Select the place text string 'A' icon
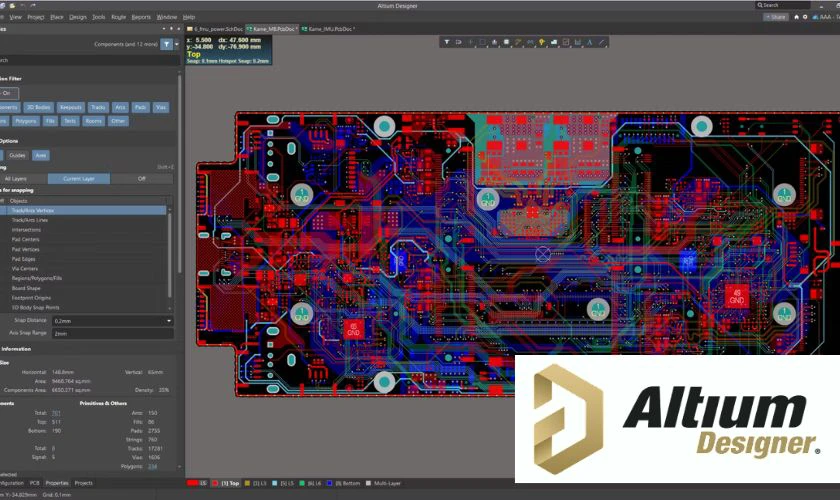This screenshot has width=840, height=500. (590, 42)
